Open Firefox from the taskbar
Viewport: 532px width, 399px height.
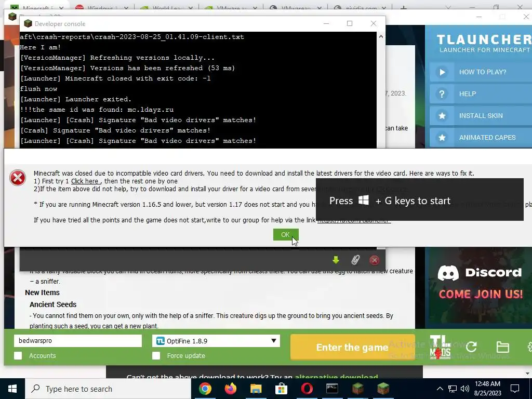[231, 389]
